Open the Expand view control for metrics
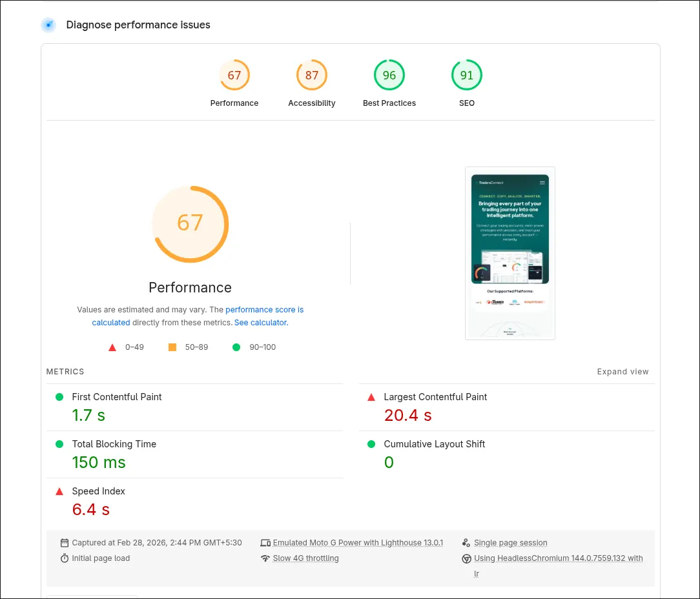This screenshot has width=700, height=599. (623, 371)
